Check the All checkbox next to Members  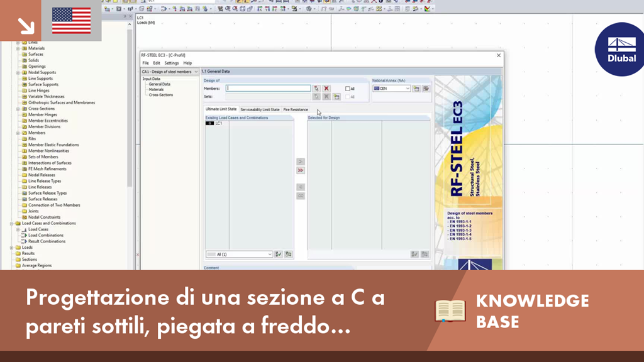348,88
